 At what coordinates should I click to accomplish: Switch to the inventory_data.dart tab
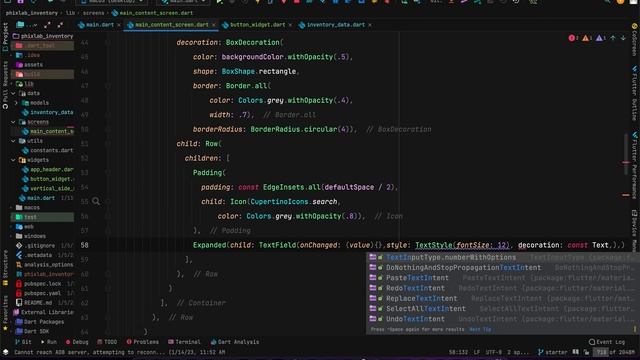[x=335, y=25]
